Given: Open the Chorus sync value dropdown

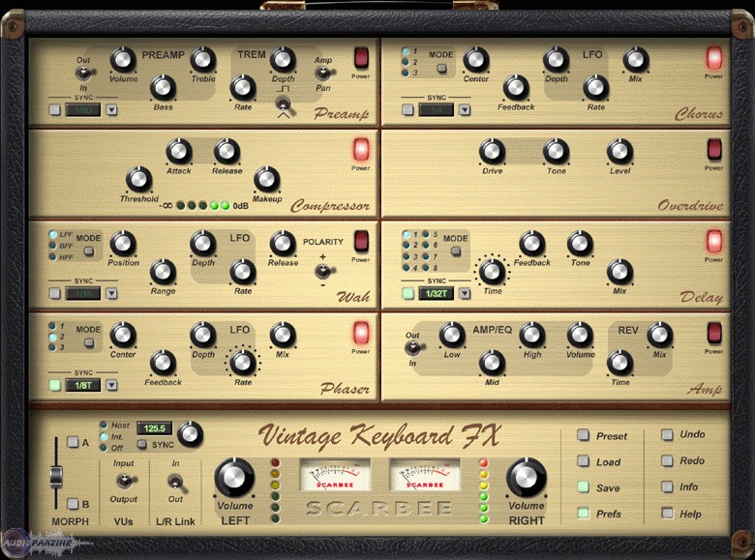Looking at the screenshot, I should [x=465, y=110].
